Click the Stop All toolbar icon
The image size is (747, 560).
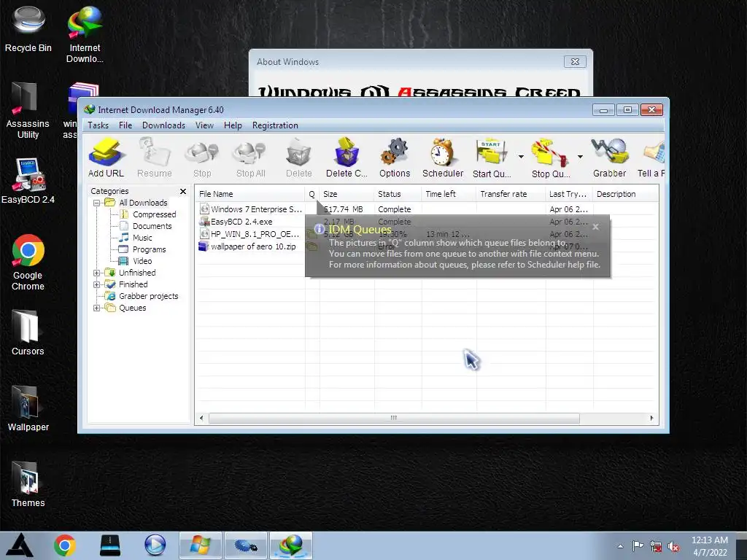[251, 158]
